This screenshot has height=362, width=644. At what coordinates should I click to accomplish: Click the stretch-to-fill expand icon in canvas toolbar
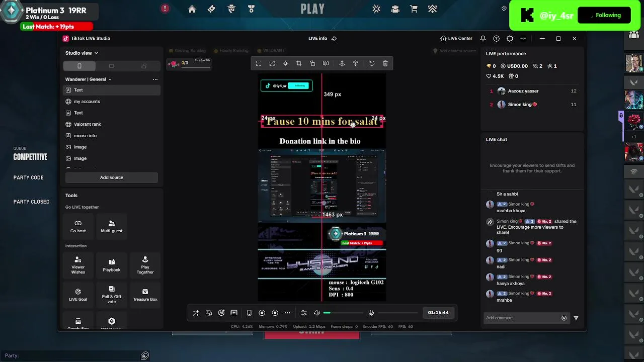click(x=272, y=63)
